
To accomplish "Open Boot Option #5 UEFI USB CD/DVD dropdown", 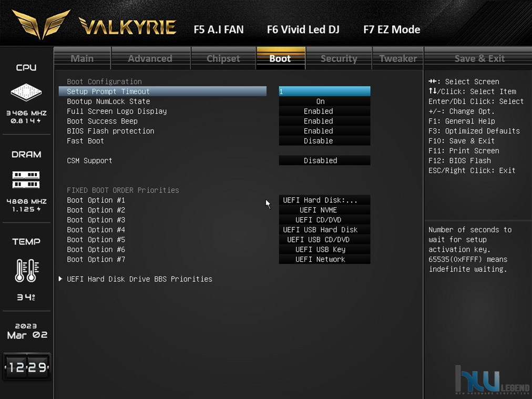I will coord(325,239).
